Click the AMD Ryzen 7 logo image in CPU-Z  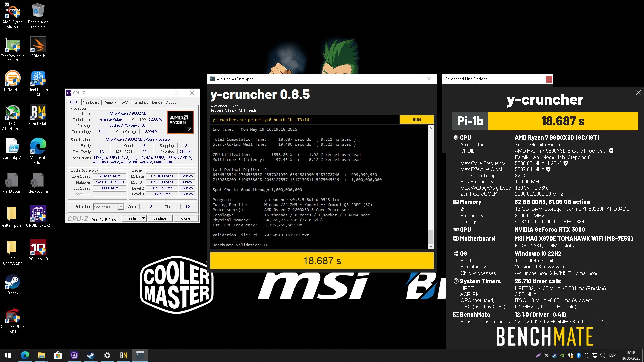(180, 122)
